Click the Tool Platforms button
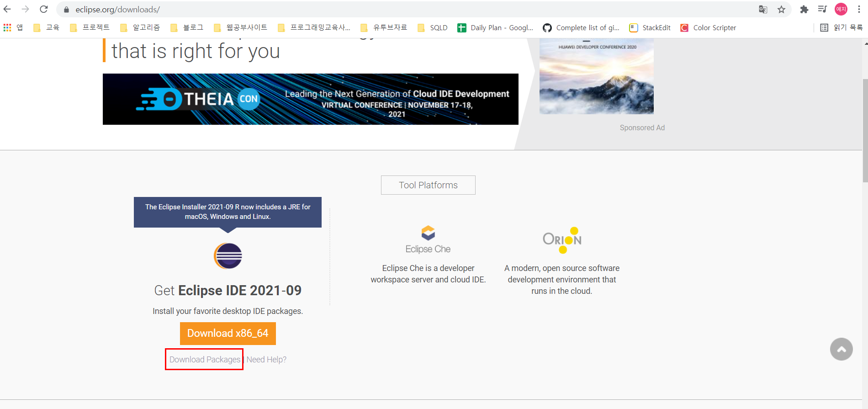The height and width of the screenshot is (409, 868). 428,185
